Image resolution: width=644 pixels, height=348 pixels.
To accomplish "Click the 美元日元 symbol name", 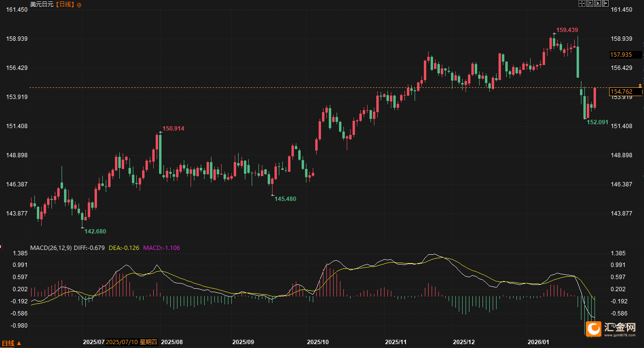I will [40, 4].
